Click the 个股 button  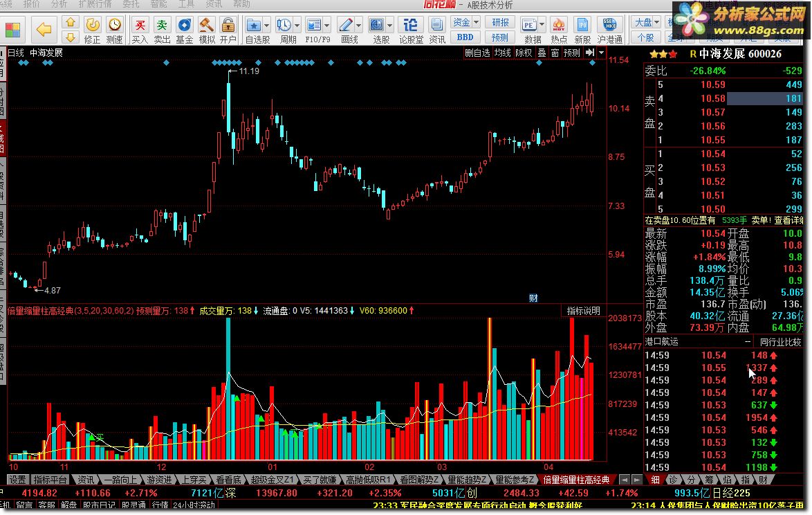point(646,37)
